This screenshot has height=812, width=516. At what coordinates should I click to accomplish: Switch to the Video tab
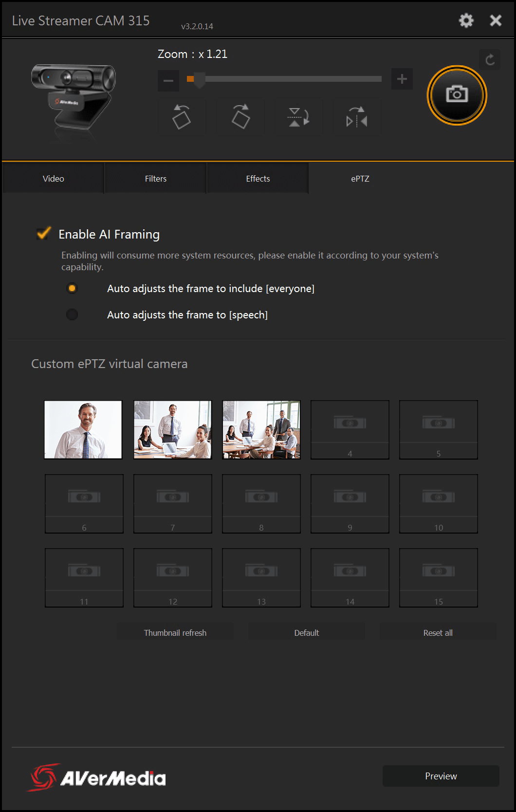point(54,179)
